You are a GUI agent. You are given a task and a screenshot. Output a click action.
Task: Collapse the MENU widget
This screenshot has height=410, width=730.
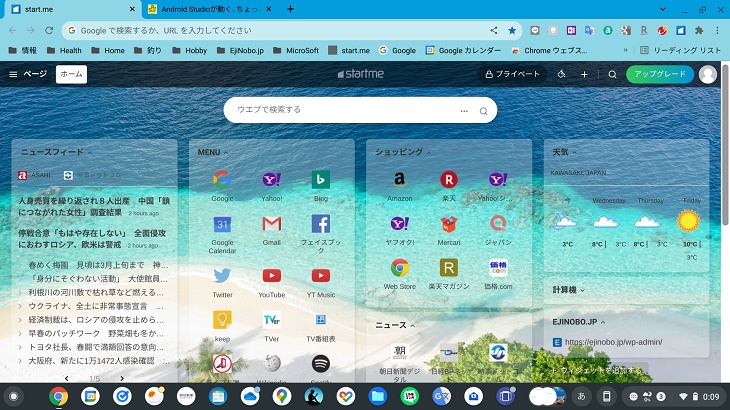point(226,153)
